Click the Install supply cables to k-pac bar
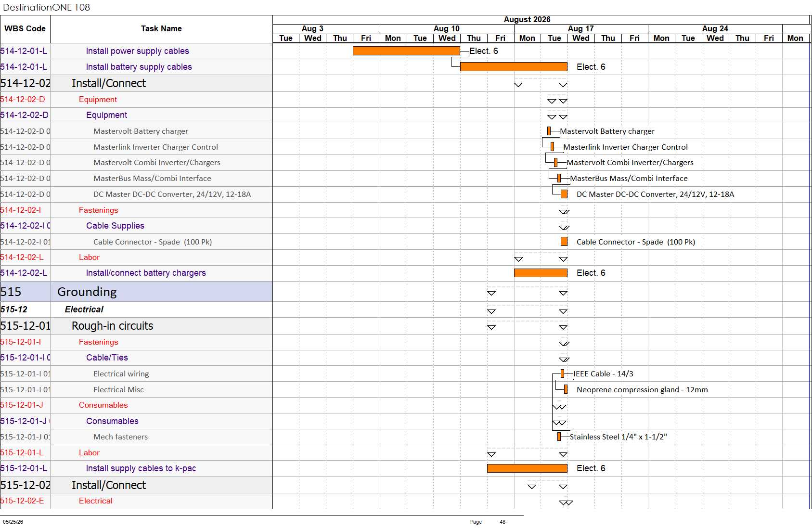 click(x=527, y=468)
